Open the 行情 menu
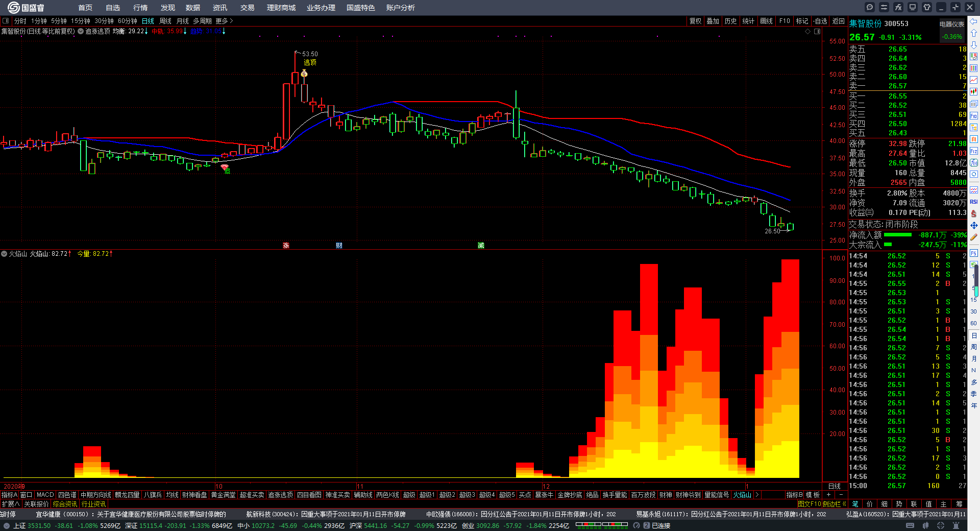This screenshot has height=531, width=980. pyautogui.click(x=140, y=8)
